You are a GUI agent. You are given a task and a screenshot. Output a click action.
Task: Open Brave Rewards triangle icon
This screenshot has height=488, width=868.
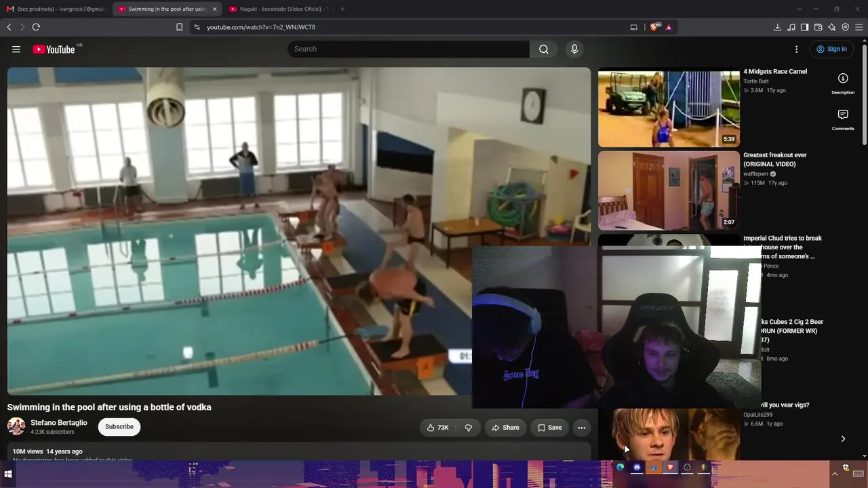pos(669,27)
